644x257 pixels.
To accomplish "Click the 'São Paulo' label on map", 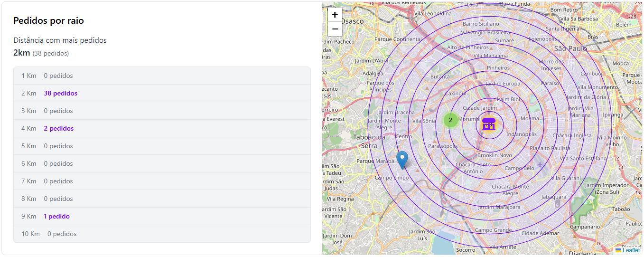I will (x=570, y=48).
